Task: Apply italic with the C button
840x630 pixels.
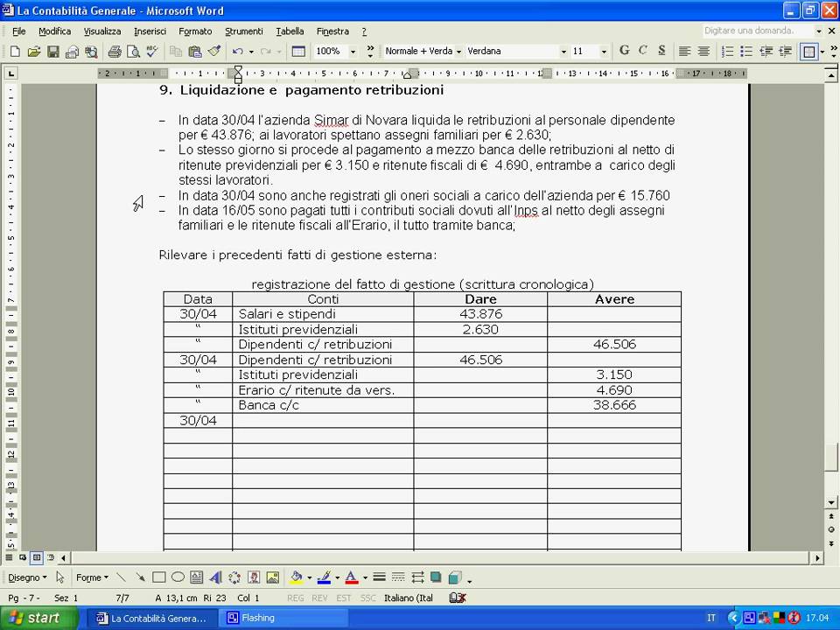Action: click(642, 51)
